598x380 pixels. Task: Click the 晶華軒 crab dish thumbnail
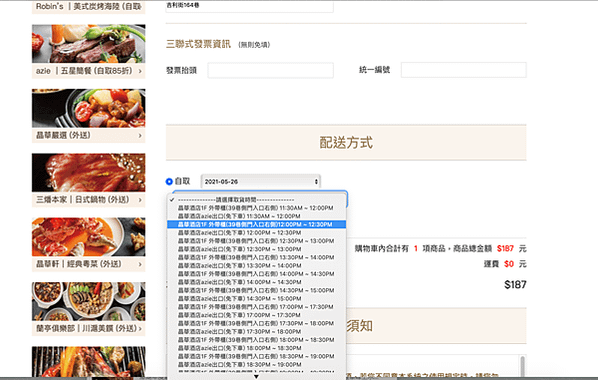(88, 237)
